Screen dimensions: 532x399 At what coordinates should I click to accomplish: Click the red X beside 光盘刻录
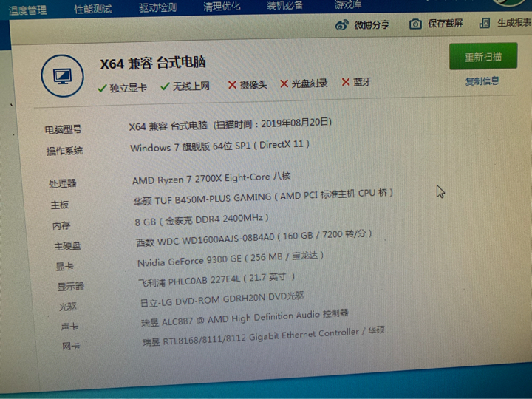click(284, 83)
